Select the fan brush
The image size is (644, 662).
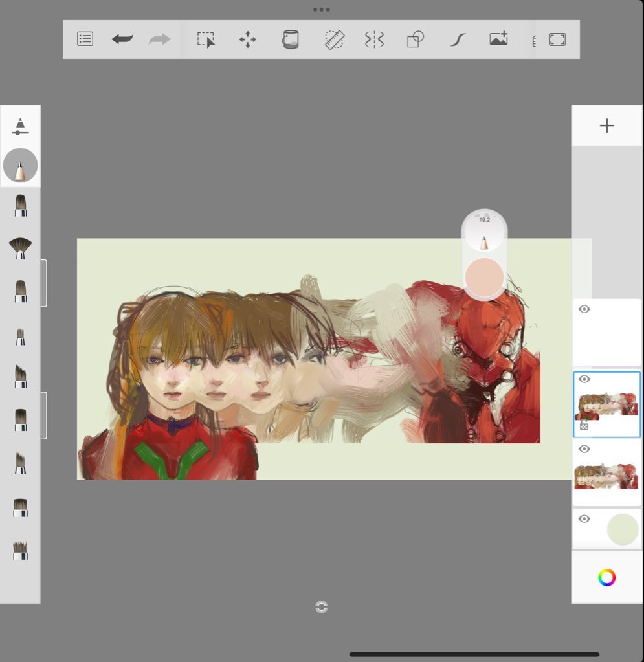[x=20, y=248]
